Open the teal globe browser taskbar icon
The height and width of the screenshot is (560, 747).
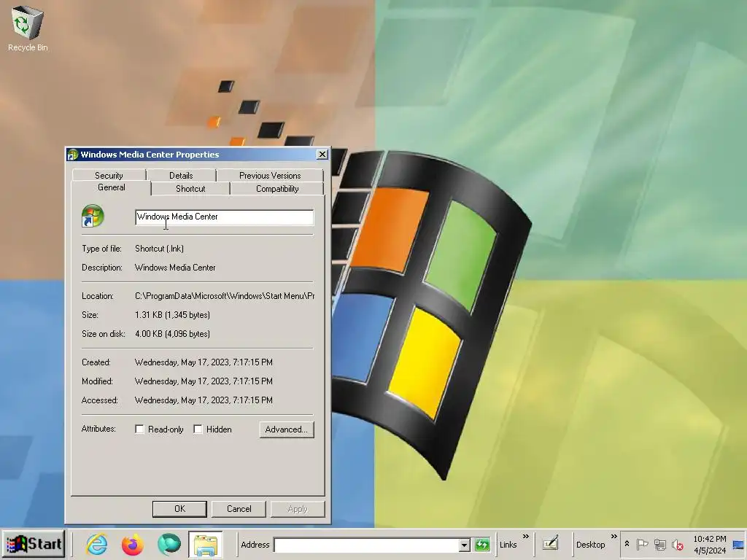point(169,544)
